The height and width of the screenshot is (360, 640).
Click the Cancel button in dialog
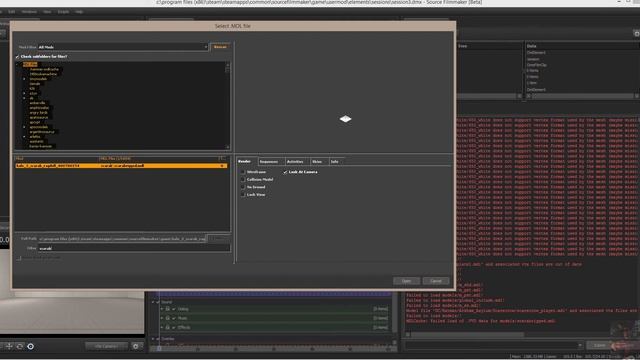click(x=436, y=281)
